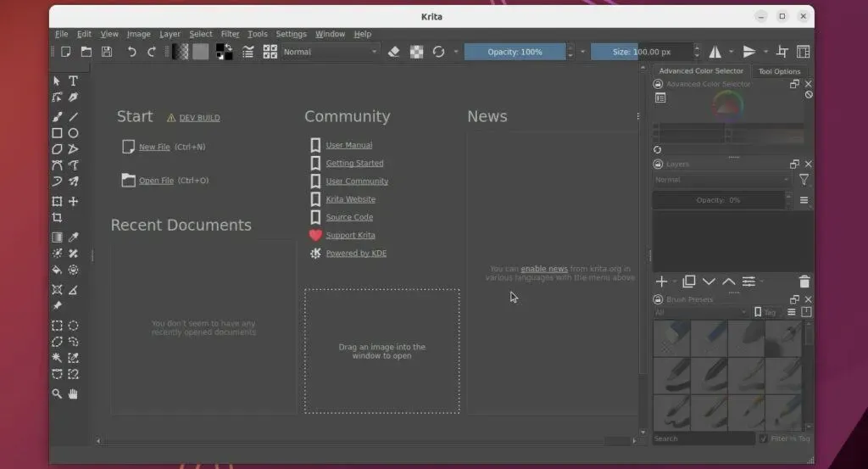Select the Transform tool

coord(57,202)
